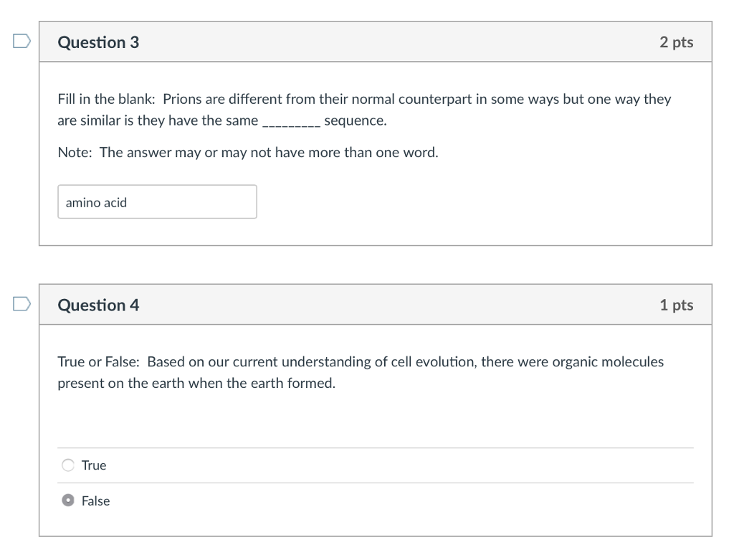This screenshot has height=560, width=734.
Task: Click the 'True' answer label text
Action: (94, 465)
